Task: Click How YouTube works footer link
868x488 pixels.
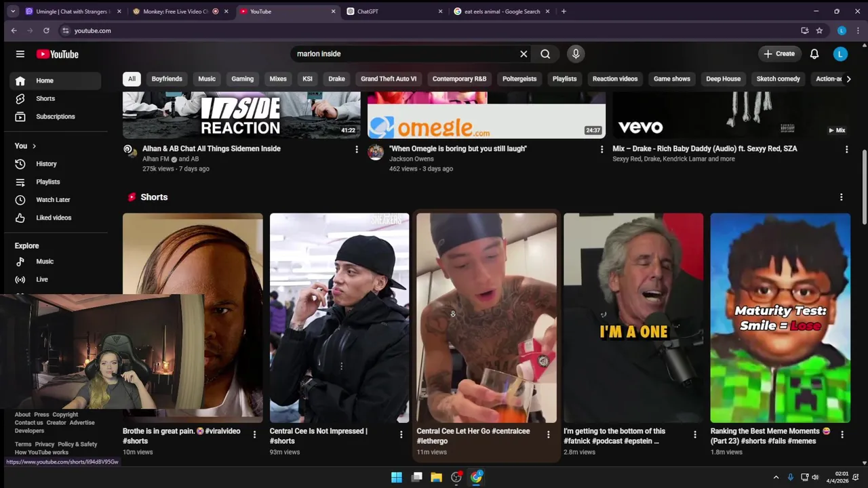Action: [x=41, y=452]
